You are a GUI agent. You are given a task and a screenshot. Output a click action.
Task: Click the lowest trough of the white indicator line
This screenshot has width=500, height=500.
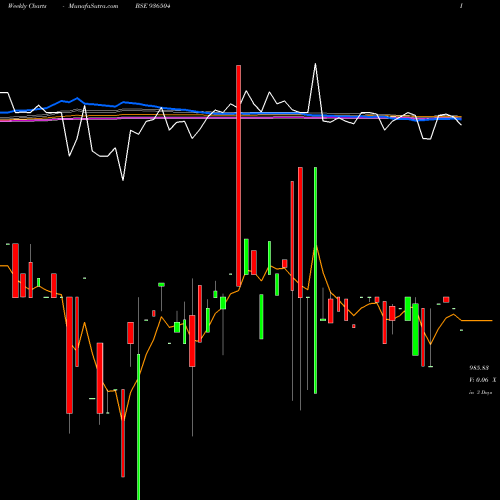click(123, 180)
